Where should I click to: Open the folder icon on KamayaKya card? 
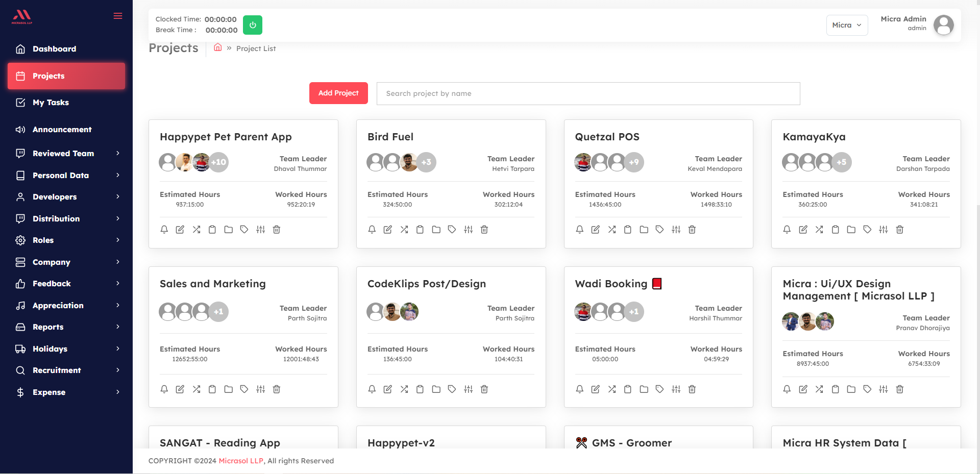pos(851,230)
